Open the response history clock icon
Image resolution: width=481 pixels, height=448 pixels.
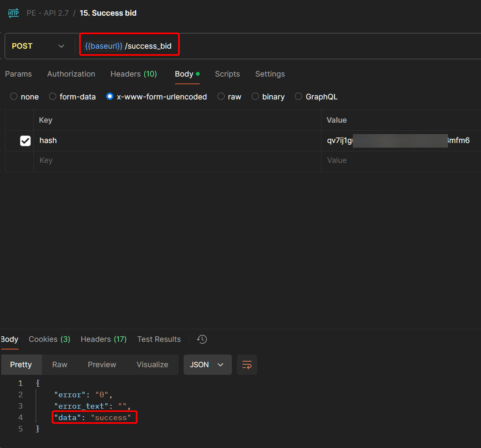[202, 339]
